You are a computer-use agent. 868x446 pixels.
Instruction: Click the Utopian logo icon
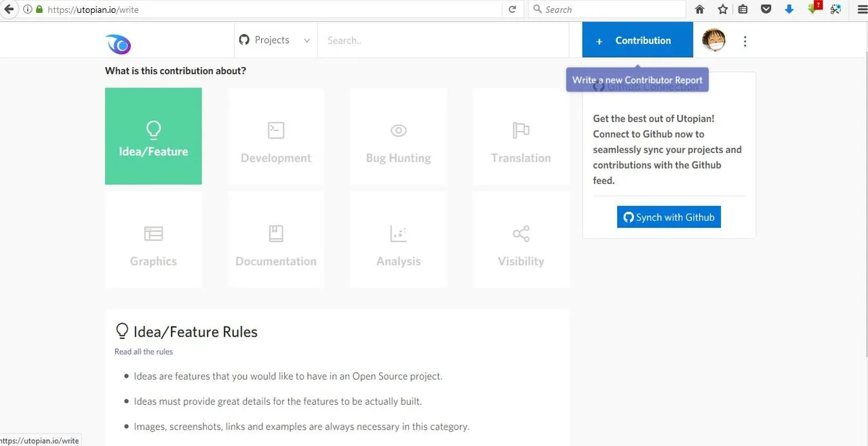pos(119,44)
